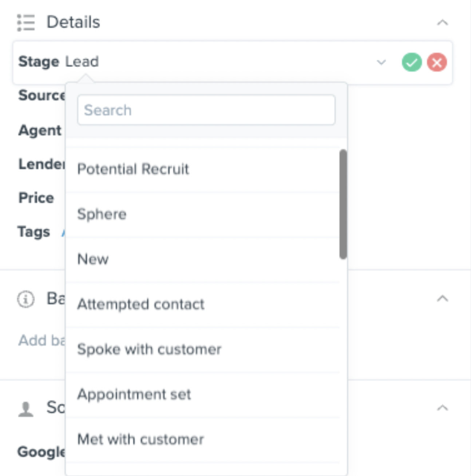This screenshot has width=471, height=476.
Task: Choose Sphere from the stage list
Action: (x=202, y=214)
